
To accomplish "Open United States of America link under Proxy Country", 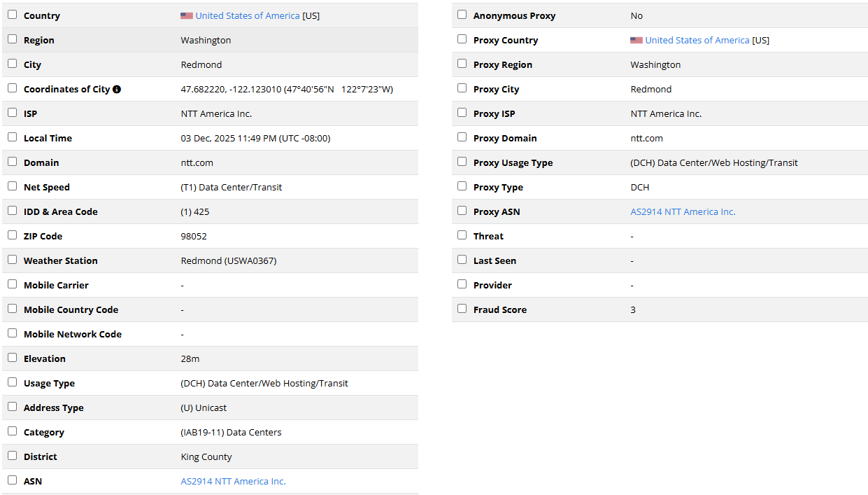I will (x=697, y=40).
